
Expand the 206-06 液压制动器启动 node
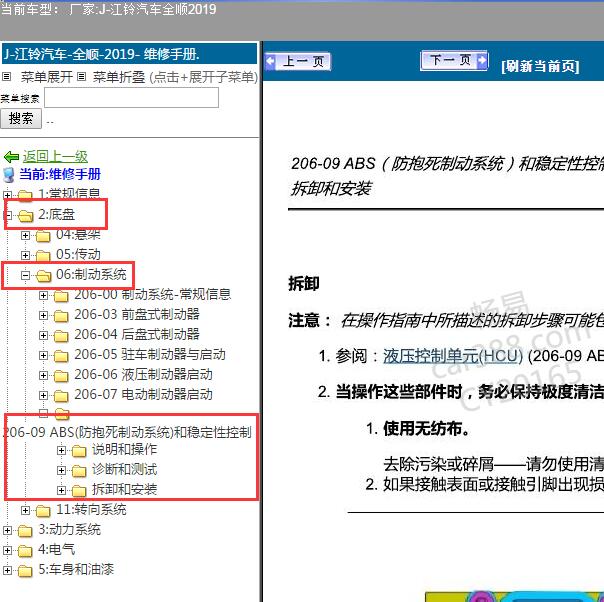[x=44, y=376]
